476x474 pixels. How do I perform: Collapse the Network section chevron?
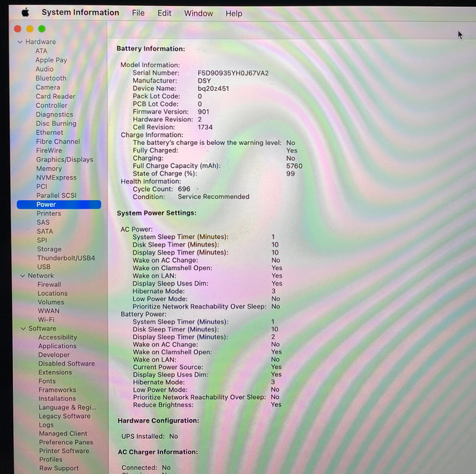tap(22, 276)
